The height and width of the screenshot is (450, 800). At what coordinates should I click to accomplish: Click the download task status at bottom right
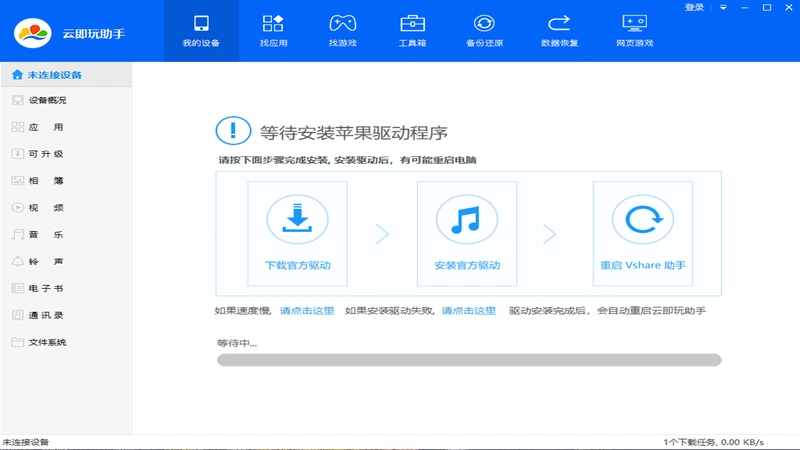[713, 442]
